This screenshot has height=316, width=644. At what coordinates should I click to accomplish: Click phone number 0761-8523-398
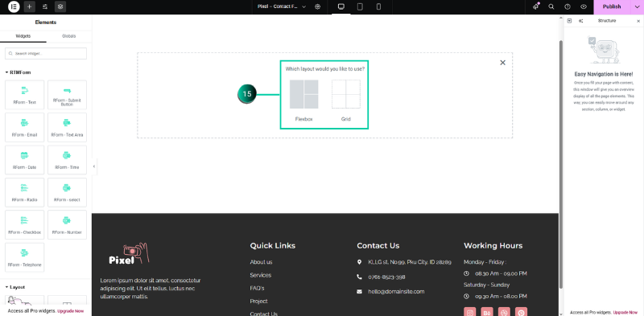click(386, 277)
